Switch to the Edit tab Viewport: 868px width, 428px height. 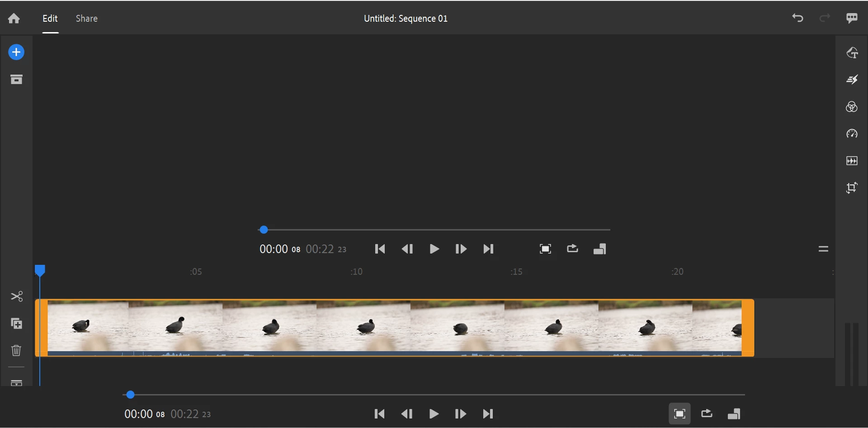click(50, 19)
